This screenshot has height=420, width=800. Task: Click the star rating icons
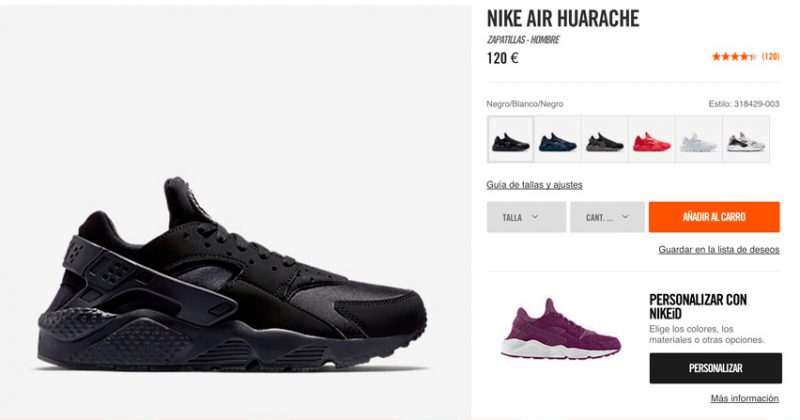[x=735, y=57]
